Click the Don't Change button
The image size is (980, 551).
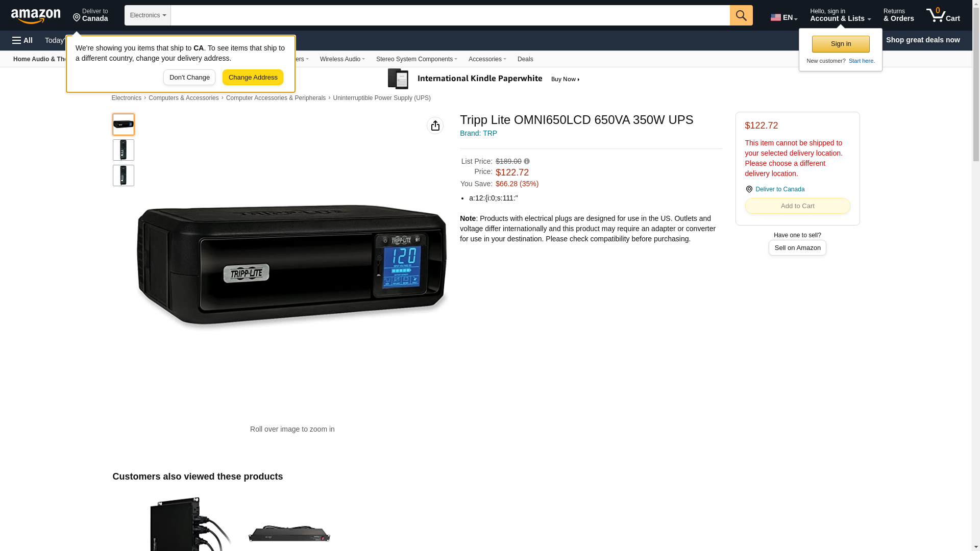point(189,78)
